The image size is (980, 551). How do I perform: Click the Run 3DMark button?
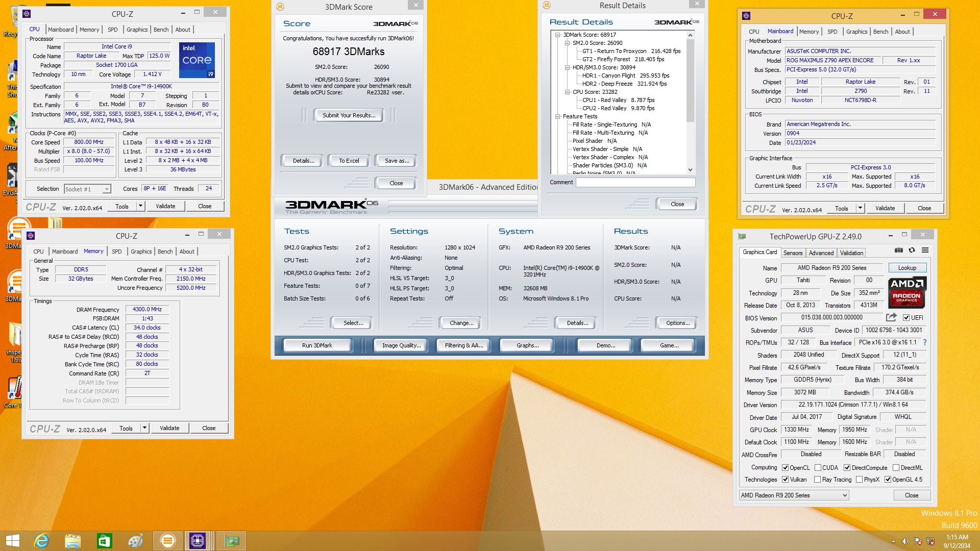pos(317,345)
